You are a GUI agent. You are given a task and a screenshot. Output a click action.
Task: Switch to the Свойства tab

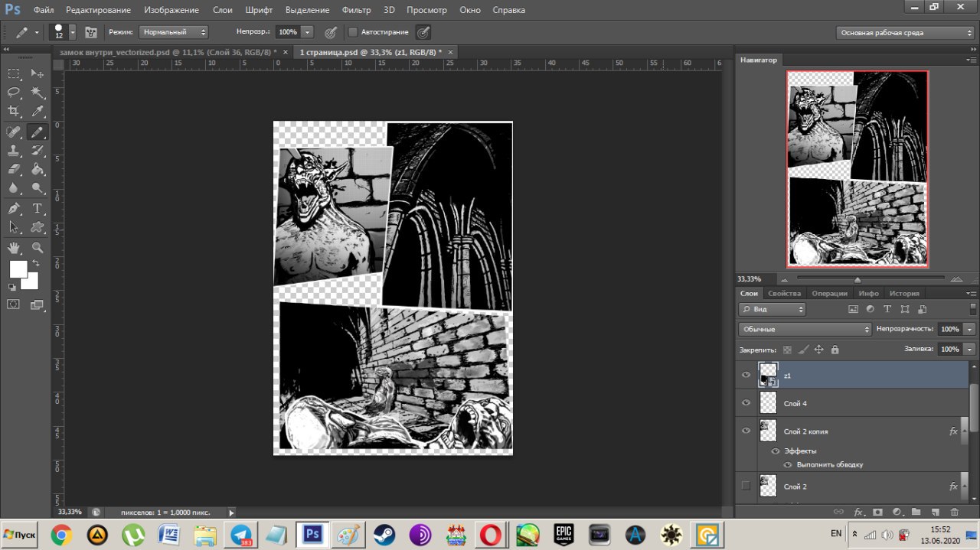point(784,293)
